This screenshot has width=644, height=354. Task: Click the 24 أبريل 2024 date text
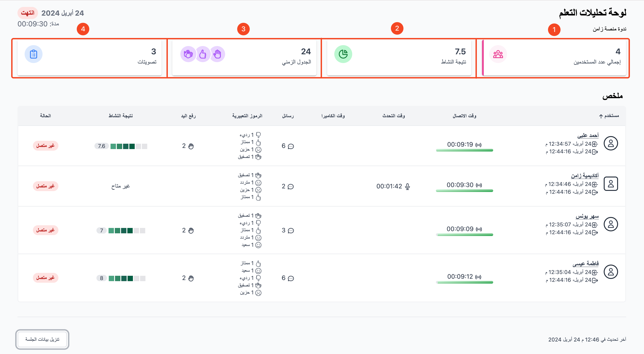pos(62,13)
